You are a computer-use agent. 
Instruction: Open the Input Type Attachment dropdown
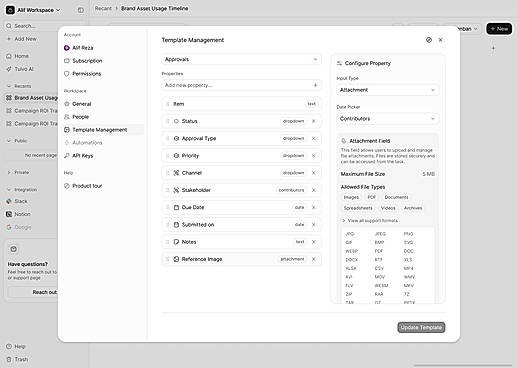point(387,90)
